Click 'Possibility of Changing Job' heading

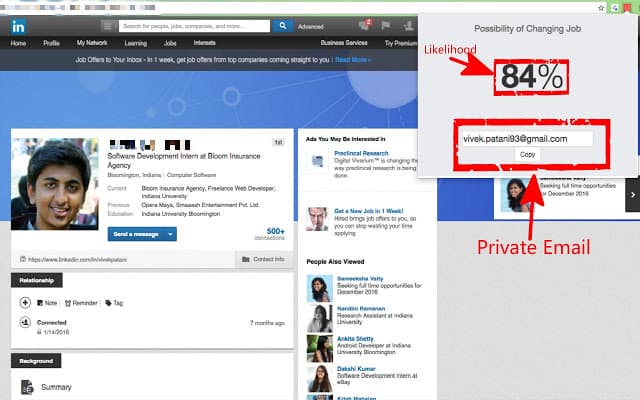point(527,29)
